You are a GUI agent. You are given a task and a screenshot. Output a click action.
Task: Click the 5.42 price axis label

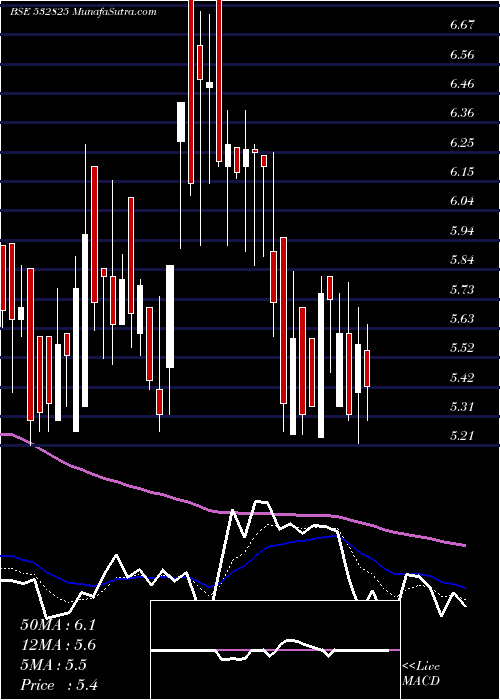(x=461, y=377)
